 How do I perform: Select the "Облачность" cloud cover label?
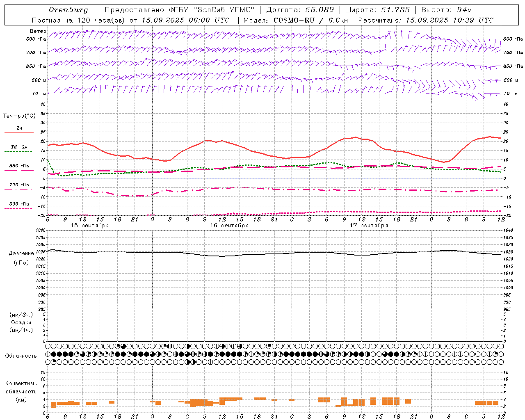click(x=21, y=356)
